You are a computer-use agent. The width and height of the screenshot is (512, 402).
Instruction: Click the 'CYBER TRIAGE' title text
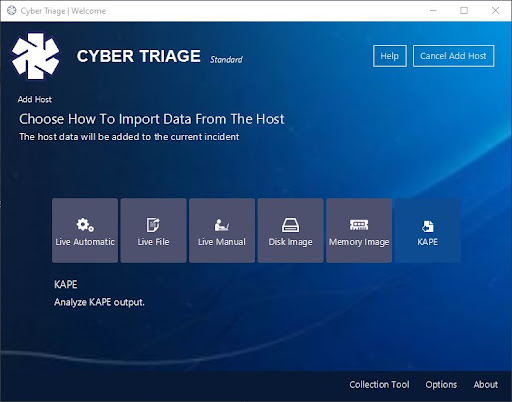click(139, 56)
